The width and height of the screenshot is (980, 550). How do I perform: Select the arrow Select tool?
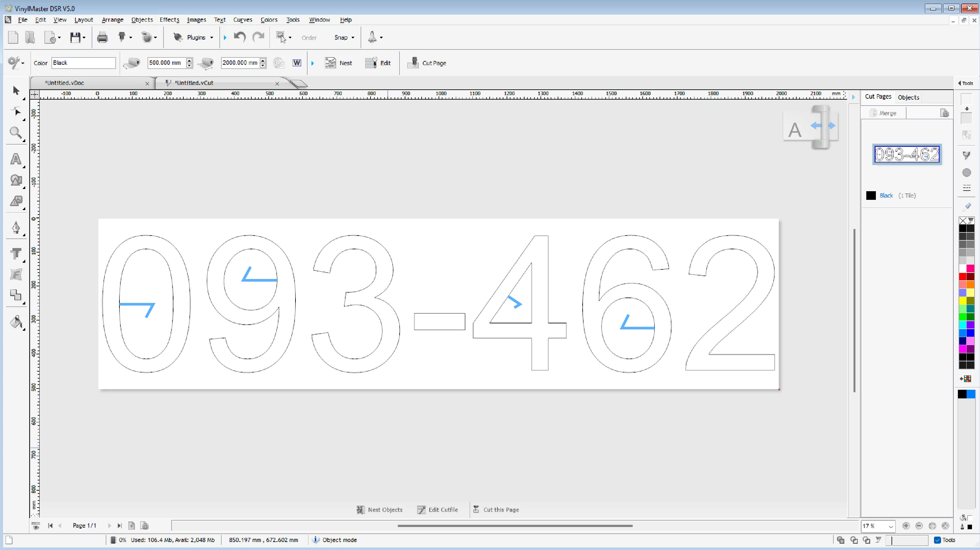click(16, 90)
